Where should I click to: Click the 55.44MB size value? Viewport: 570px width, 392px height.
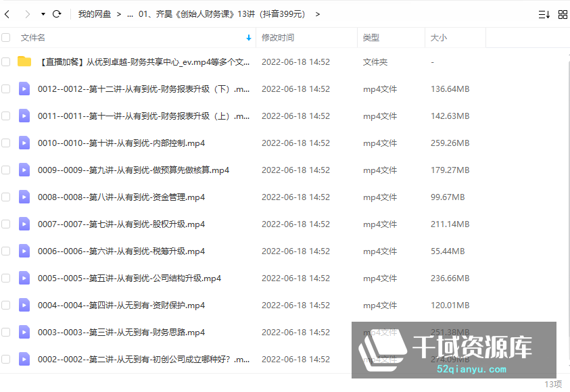(x=448, y=251)
